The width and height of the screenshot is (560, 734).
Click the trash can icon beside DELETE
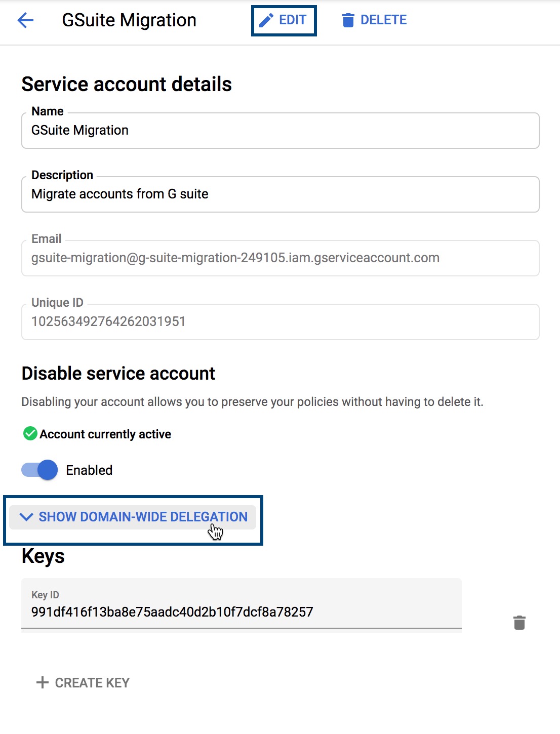point(348,20)
